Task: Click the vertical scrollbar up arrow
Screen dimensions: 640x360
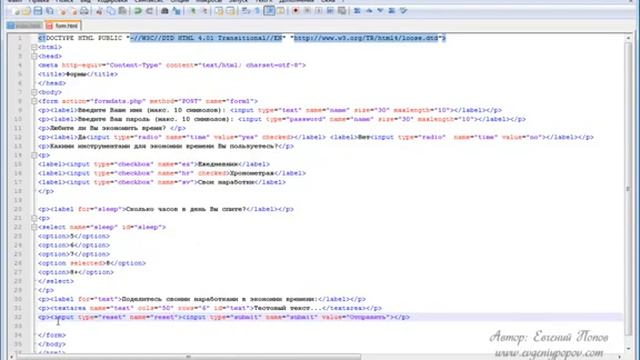Action: 628,38
